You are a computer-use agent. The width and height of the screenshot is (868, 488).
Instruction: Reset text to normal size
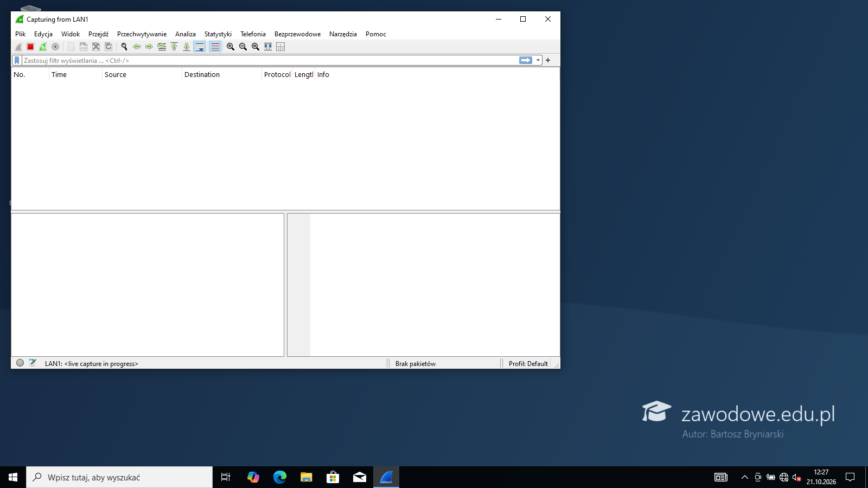point(256,47)
